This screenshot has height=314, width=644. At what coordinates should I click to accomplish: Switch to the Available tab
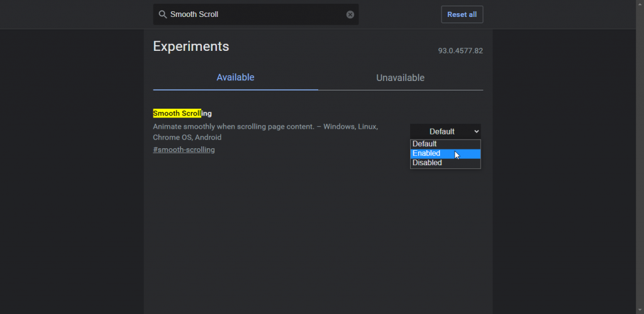(x=235, y=77)
